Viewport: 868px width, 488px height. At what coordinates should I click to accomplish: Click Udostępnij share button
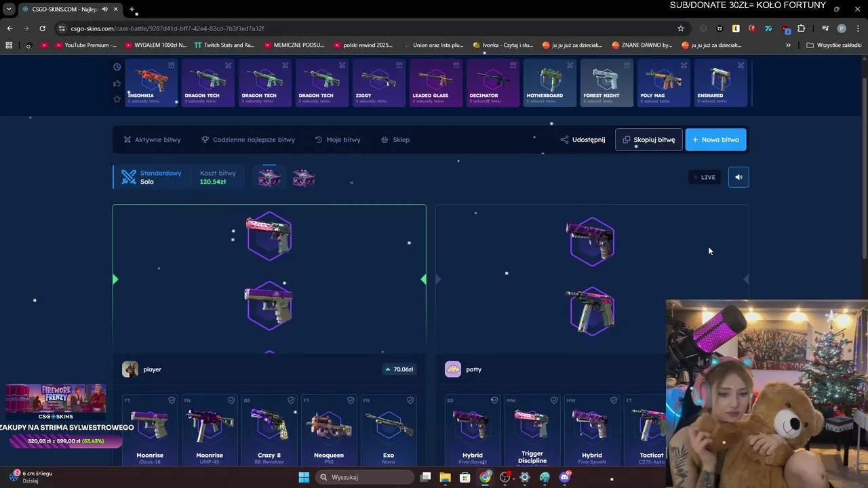583,140
